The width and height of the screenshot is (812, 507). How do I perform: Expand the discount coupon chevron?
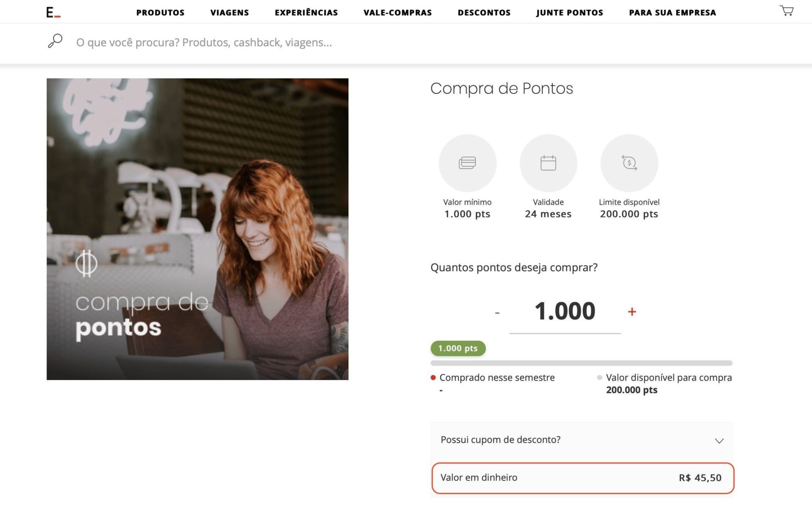click(719, 441)
